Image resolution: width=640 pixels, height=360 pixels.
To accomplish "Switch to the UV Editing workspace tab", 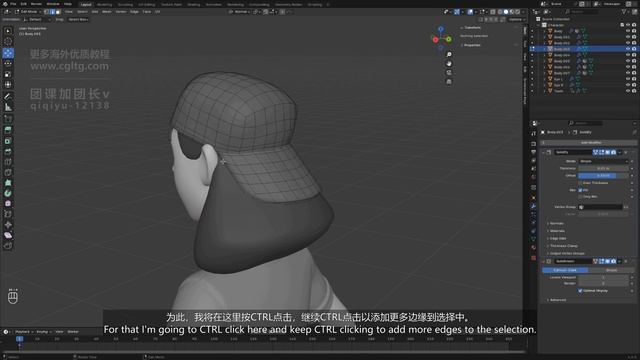I will (147, 4).
